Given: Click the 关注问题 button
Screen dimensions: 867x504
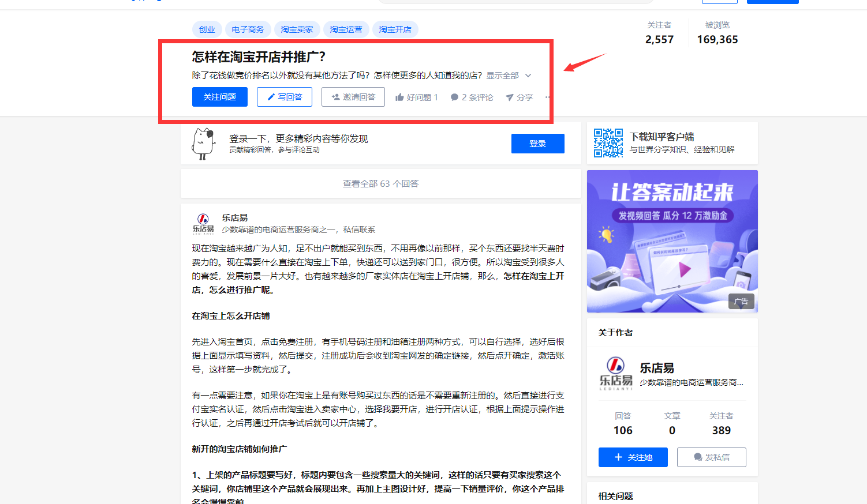Looking at the screenshot, I should click(x=220, y=97).
